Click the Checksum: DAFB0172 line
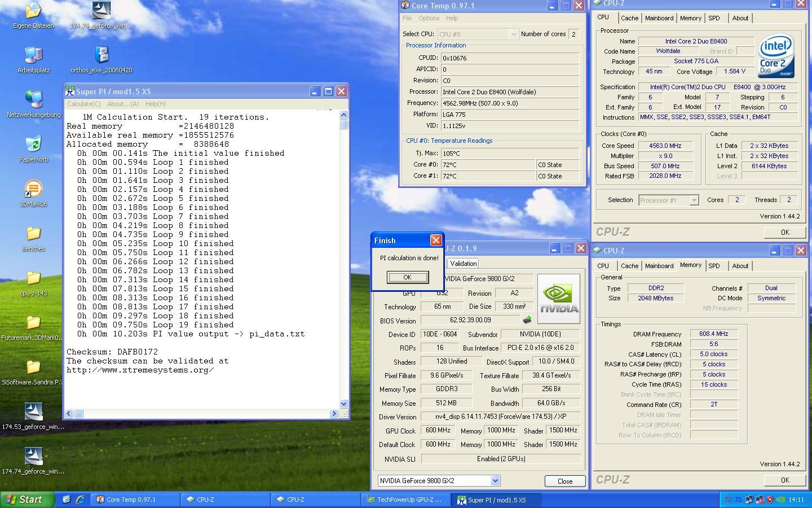This screenshot has height=508, width=812. (112, 352)
